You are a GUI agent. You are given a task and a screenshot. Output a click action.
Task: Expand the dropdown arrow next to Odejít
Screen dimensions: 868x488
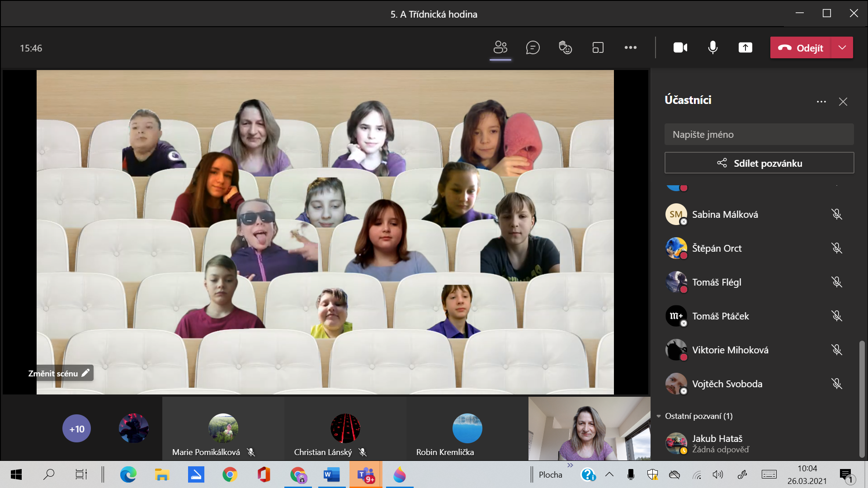coord(842,47)
